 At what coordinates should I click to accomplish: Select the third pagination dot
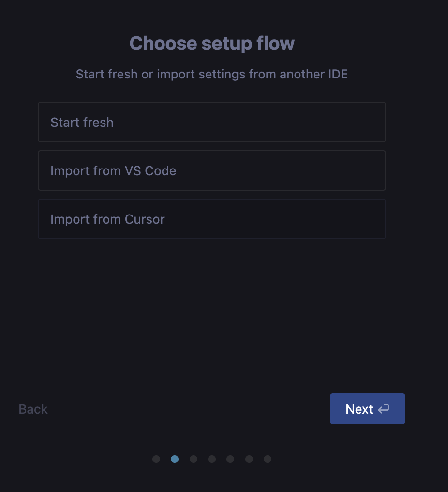[194, 459]
